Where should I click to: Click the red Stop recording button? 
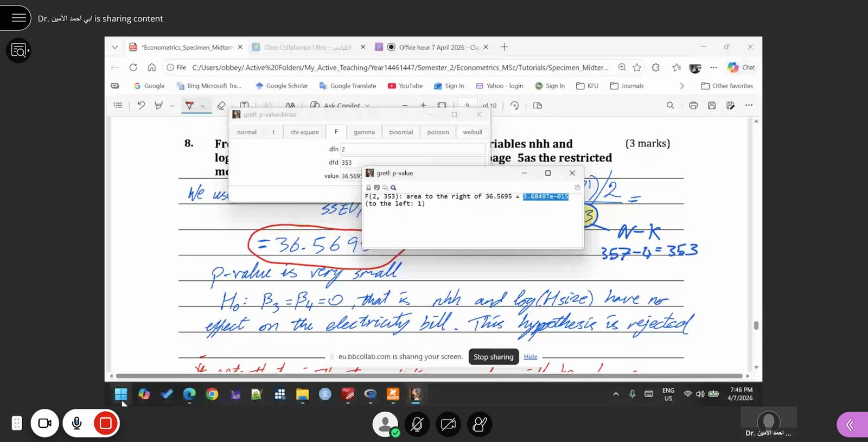pos(105,424)
